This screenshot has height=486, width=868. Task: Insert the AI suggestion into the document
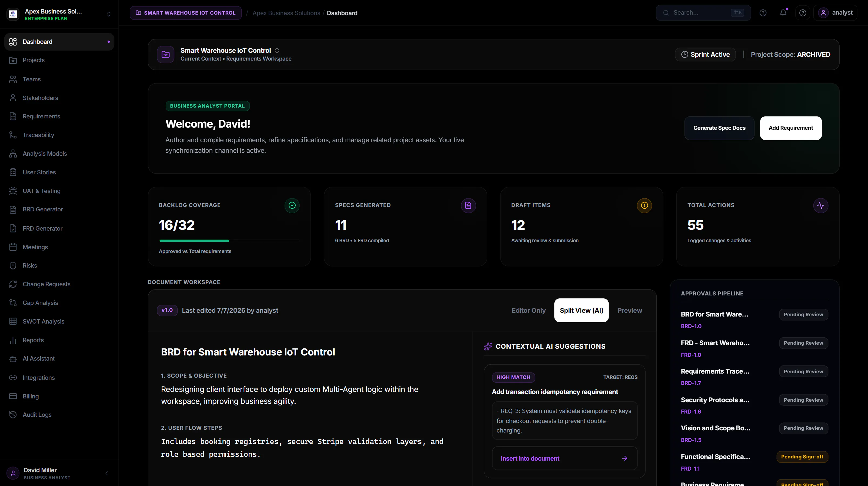pyautogui.click(x=565, y=458)
